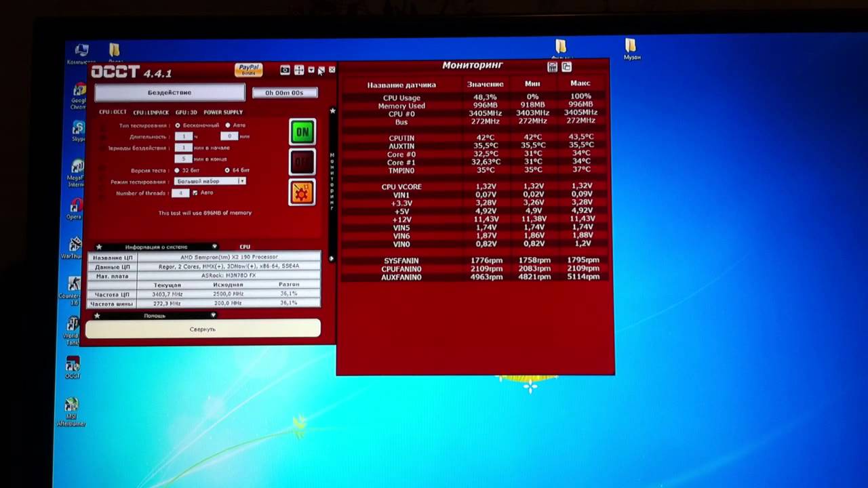Image resolution: width=868 pixels, height=488 pixels.
Task: Open Computer desktop icon
Action: [81, 54]
